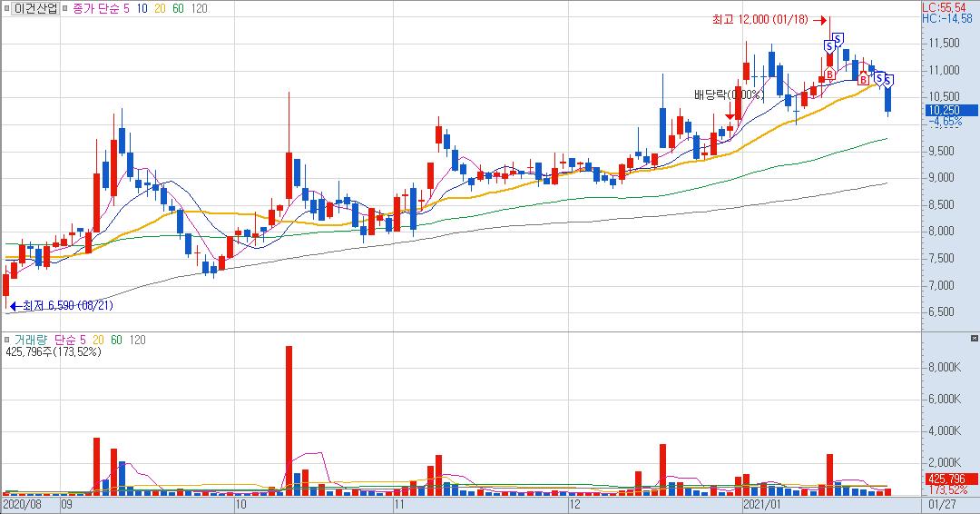Screen dimensions: 980x514
Task: Toggle the square before 종가 단순 legend
Action: click(65, 9)
